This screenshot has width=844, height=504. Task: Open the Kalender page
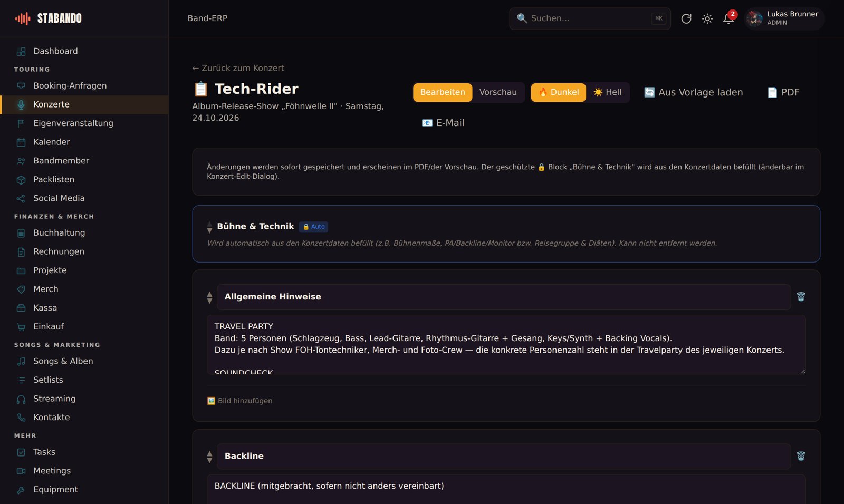coord(84,142)
